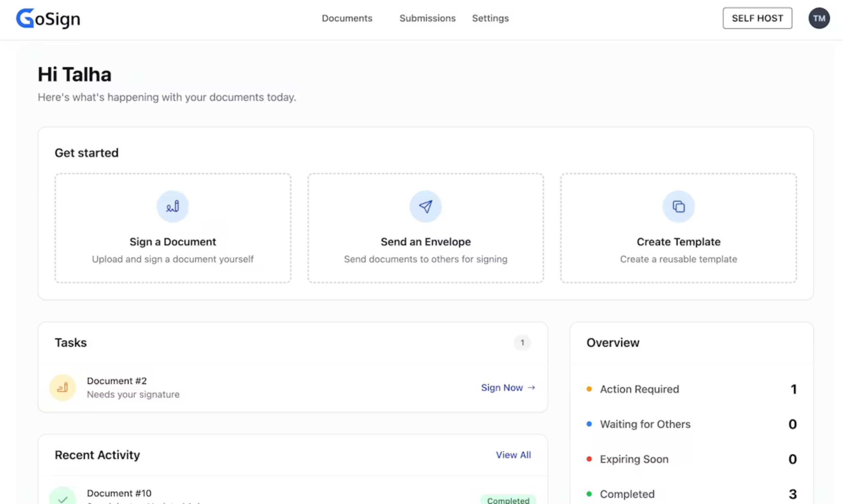Select the signature icon on Sign a Document card
Screen dimensions: 843x504
(x=172, y=206)
